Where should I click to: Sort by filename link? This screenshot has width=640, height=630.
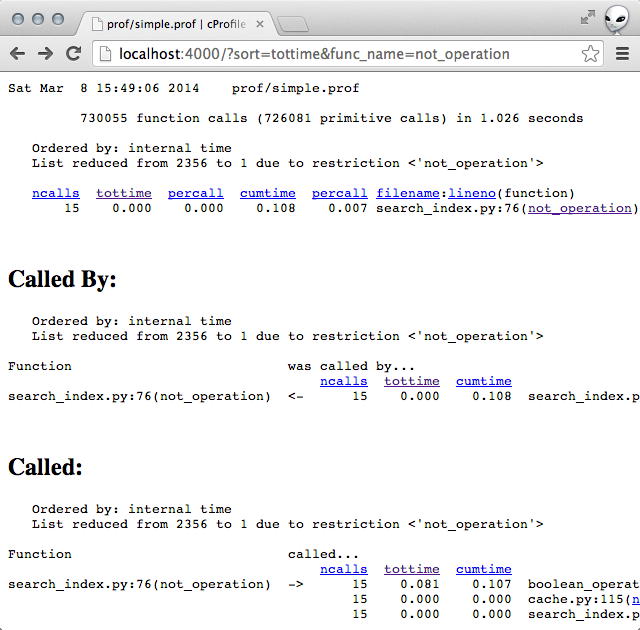click(408, 193)
